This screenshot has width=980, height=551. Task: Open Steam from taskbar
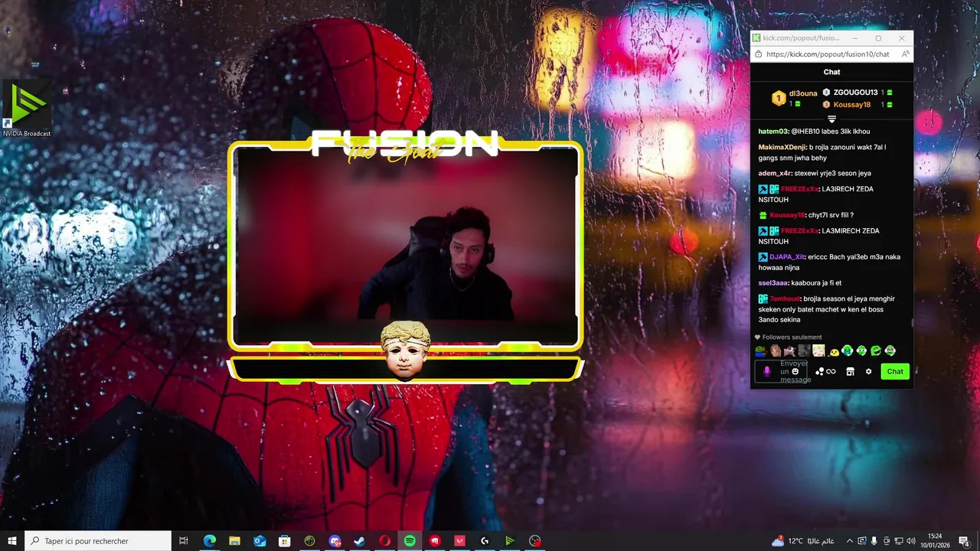point(359,541)
